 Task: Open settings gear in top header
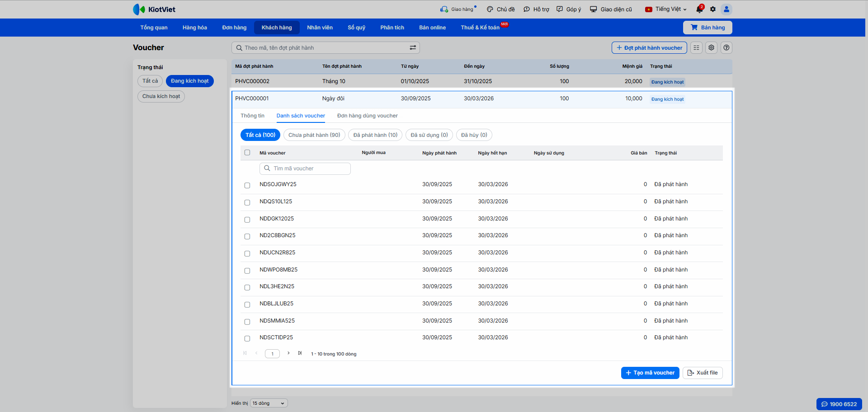(713, 9)
